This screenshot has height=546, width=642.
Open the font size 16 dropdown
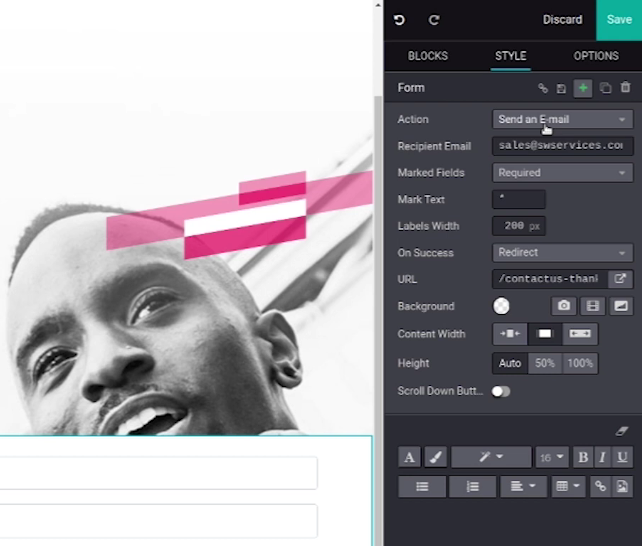click(x=552, y=457)
